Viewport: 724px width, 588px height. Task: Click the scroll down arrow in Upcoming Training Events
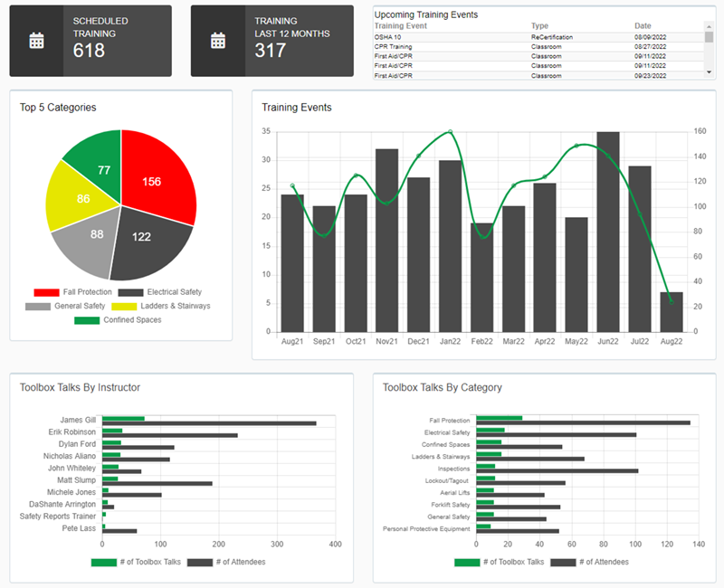pos(709,72)
